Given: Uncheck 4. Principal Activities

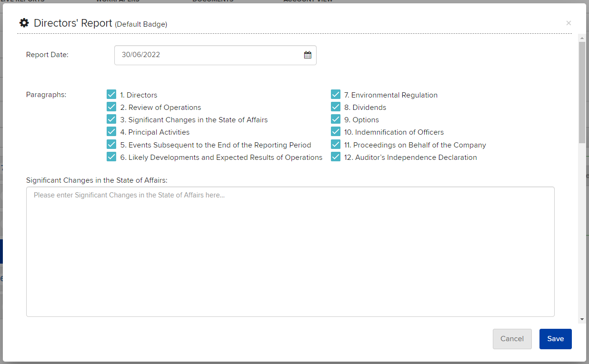Looking at the screenshot, I should 111,131.
